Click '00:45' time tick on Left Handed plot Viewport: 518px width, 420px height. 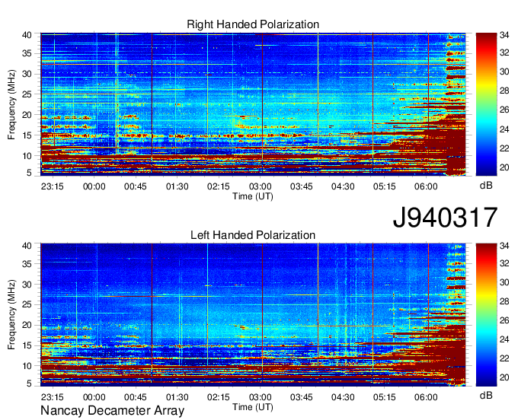136,397
